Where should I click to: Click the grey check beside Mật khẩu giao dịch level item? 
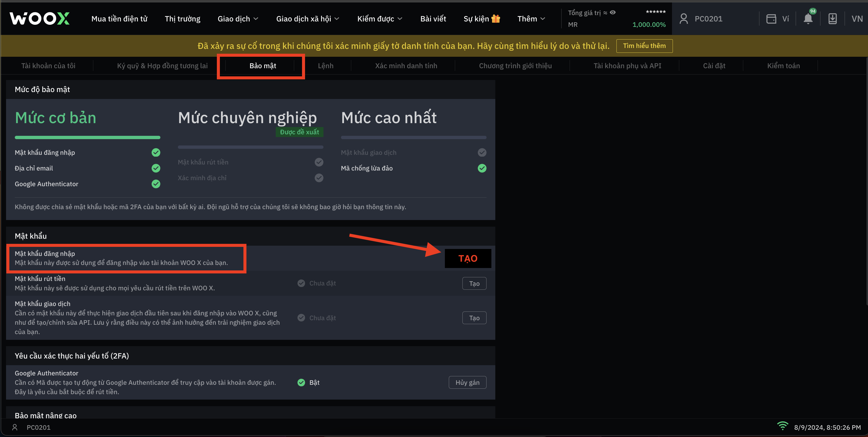tap(482, 152)
